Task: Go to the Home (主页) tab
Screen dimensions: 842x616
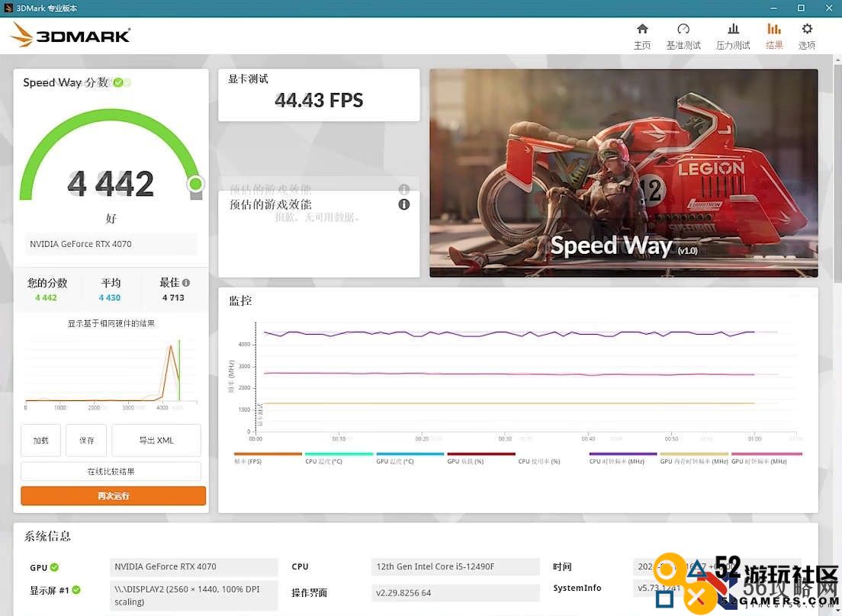Action: [x=641, y=37]
